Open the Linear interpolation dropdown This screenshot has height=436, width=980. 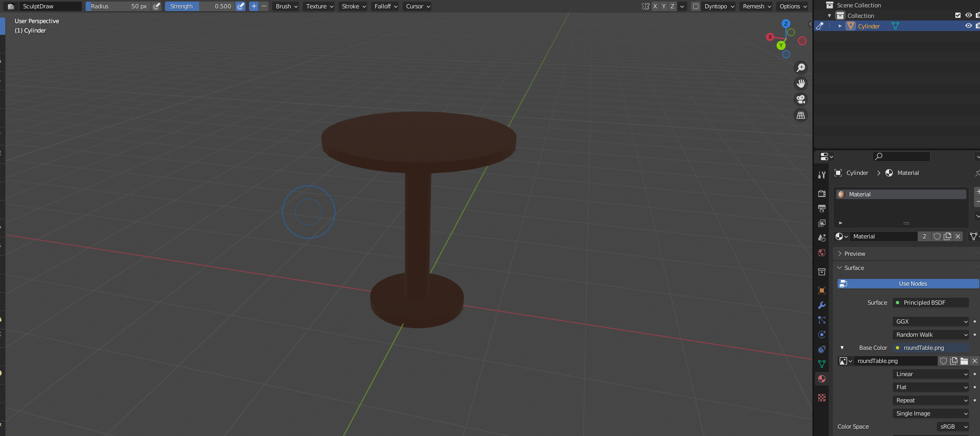931,374
